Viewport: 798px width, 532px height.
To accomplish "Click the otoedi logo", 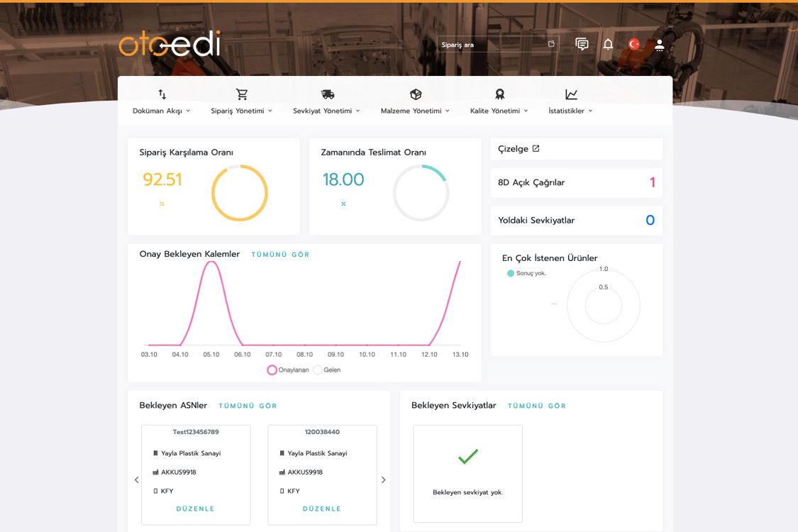I will pyautogui.click(x=170, y=43).
